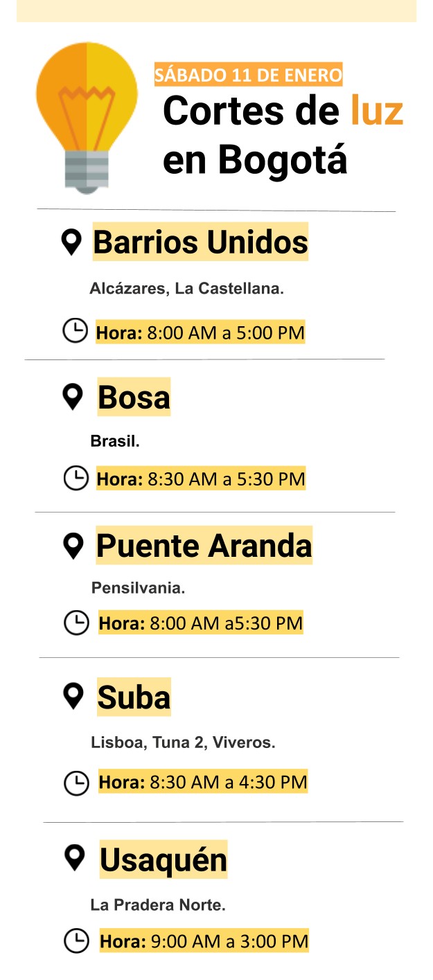Viewport: 433px width, 980px height.
Task: Click the Hora 8:30 AM a 4:30 PM text
Action: pyautogui.click(x=203, y=783)
